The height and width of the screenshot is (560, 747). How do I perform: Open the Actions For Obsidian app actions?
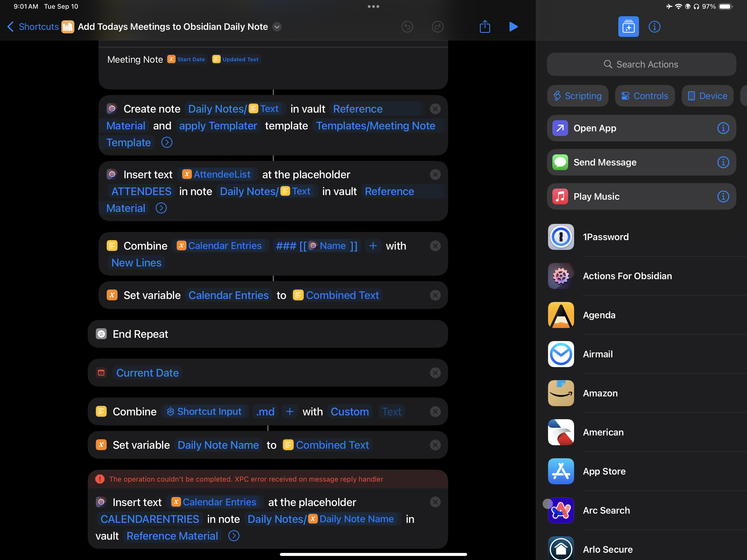(627, 276)
